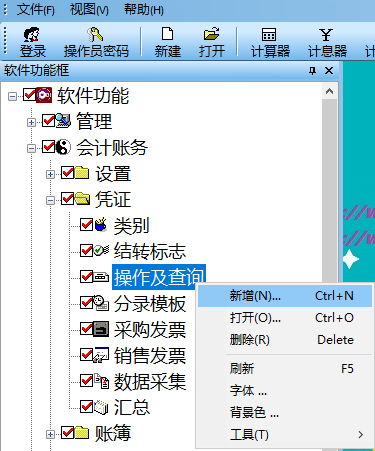Uncheck the 结转标志 checkbox

click(86, 251)
